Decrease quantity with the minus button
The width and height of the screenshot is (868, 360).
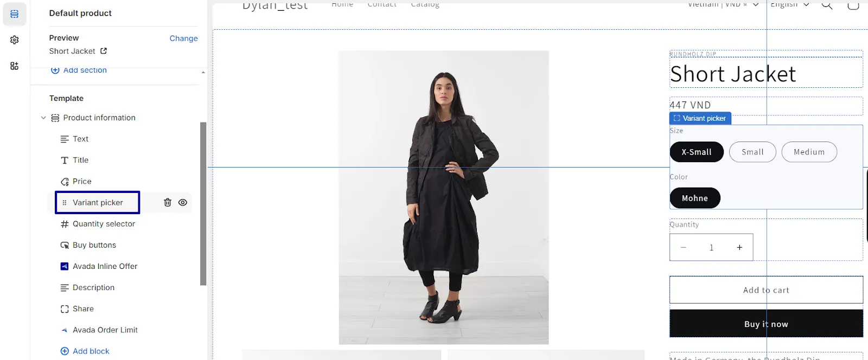pyautogui.click(x=684, y=247)
